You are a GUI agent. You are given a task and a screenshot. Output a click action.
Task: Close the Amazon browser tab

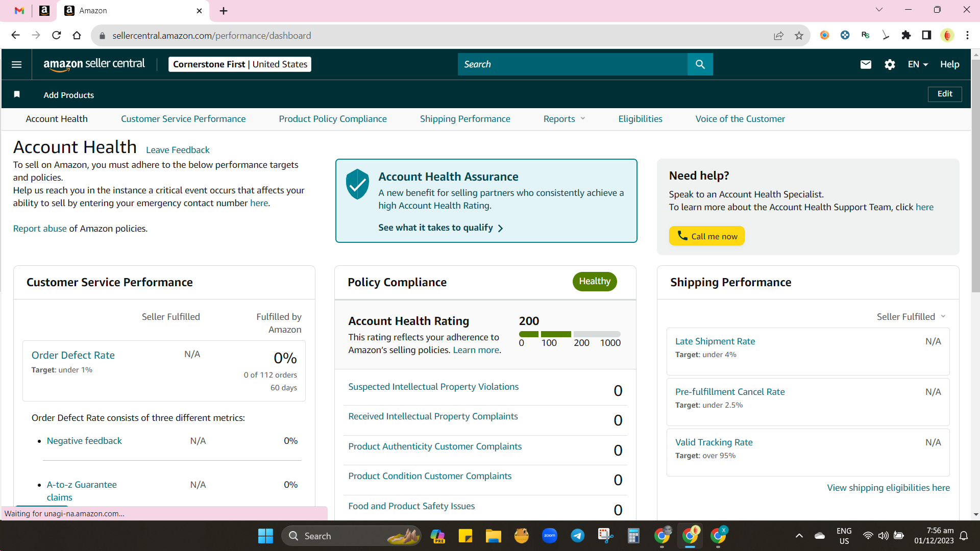[199, 11]
